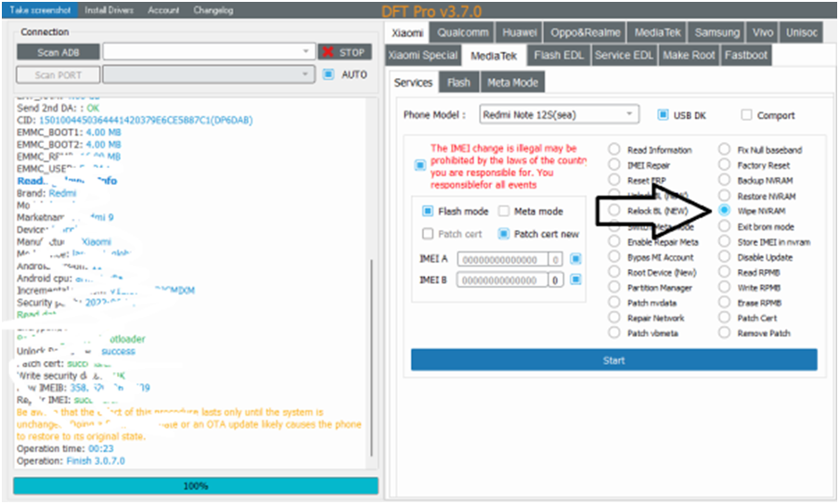Image resolution: width=839 pixels, height=504 pixels.
Task: Switch to the top-row MediaTek brand tab
Action: point(658,32)
